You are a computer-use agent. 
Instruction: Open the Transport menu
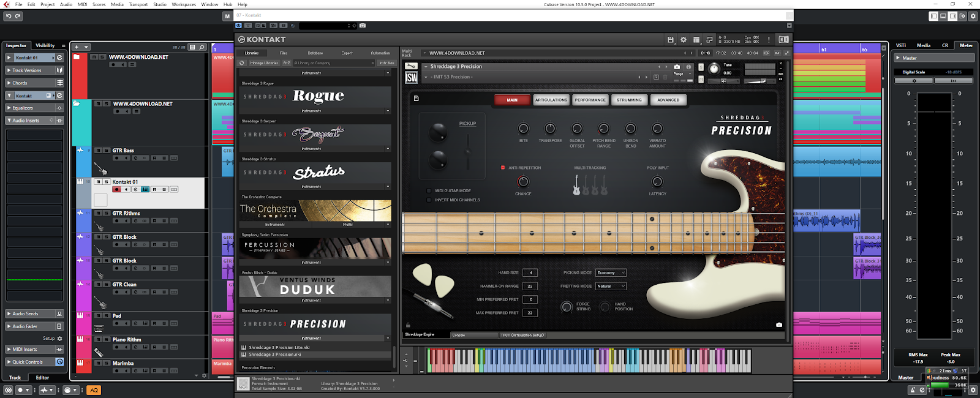138,4
